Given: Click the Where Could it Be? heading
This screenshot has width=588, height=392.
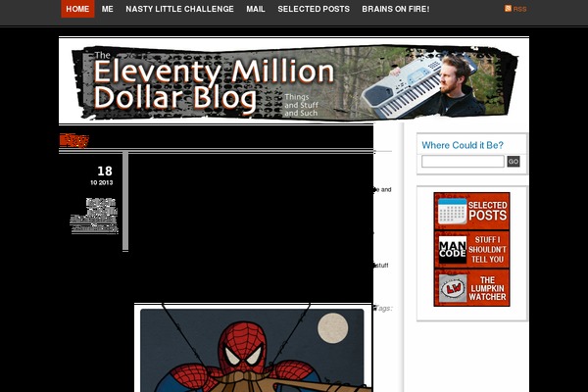Looking at the screenshot, I should coord(463,145).
